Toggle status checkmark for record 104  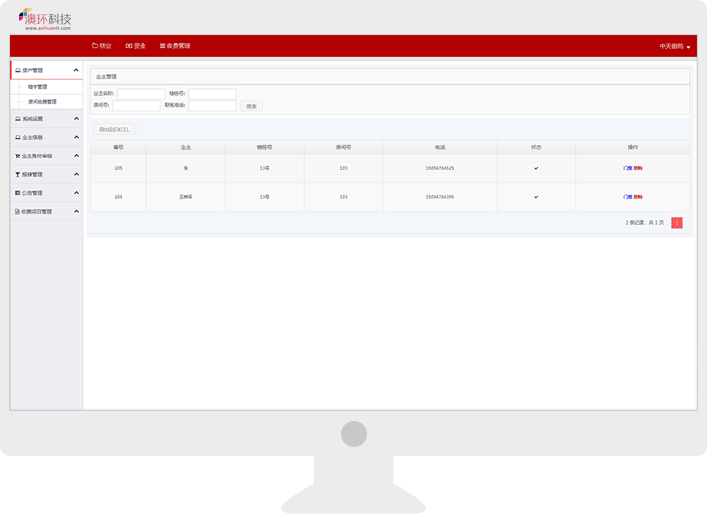point(536,197)
